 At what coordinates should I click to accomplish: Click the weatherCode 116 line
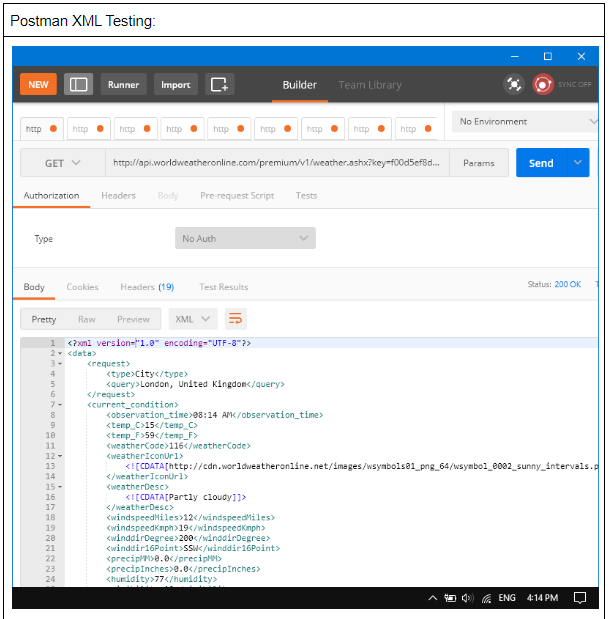coord(178,446)
